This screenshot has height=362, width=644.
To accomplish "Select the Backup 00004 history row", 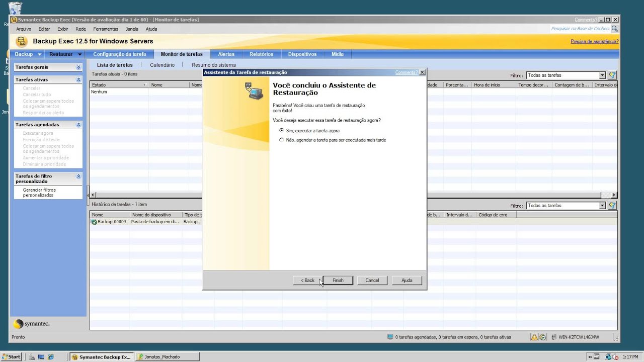I will click(353, 222).
